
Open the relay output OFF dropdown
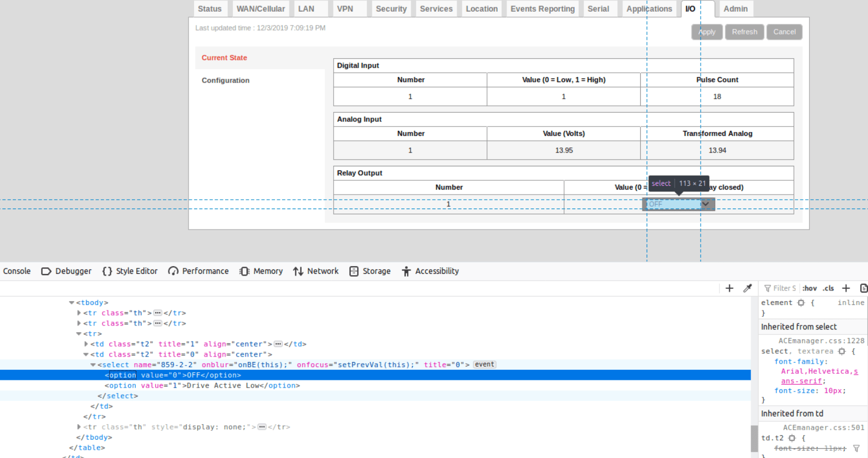[678, 204]
